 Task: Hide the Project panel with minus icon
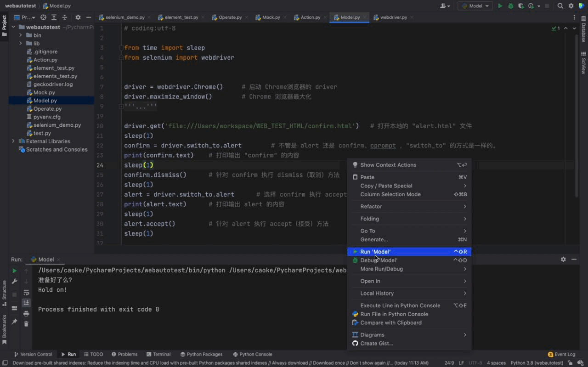88,17
